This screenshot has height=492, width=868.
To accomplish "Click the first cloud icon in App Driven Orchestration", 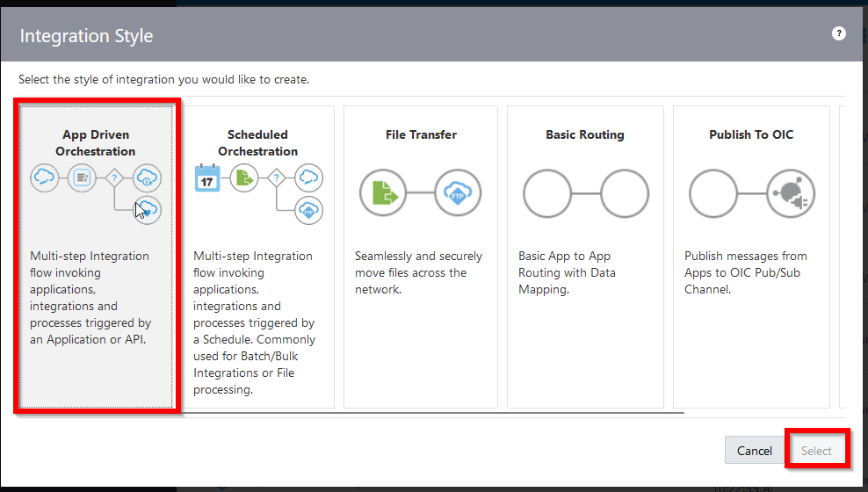I will [44, 177].
